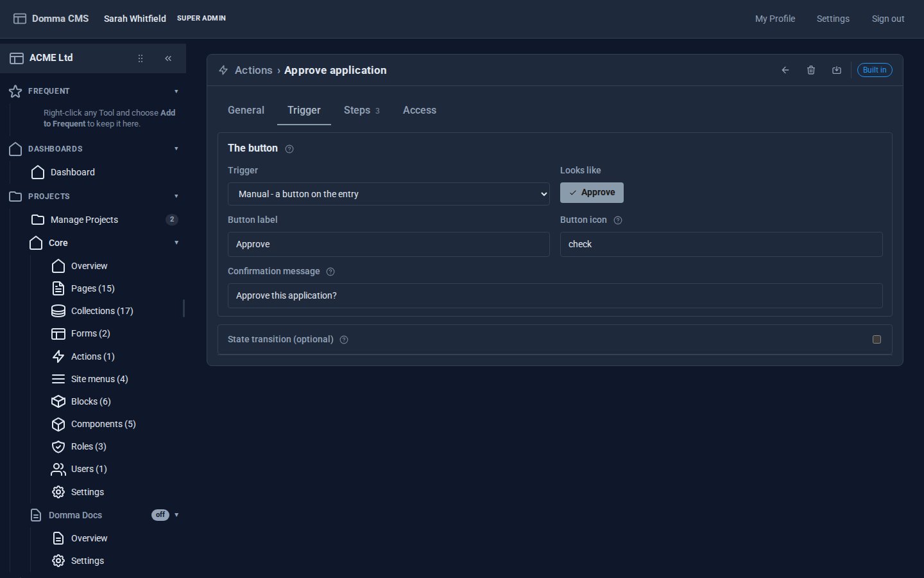This screenshot has height=578, width=924.
Task: Click the help icon next to Button icon
Action: click(618, 220)
